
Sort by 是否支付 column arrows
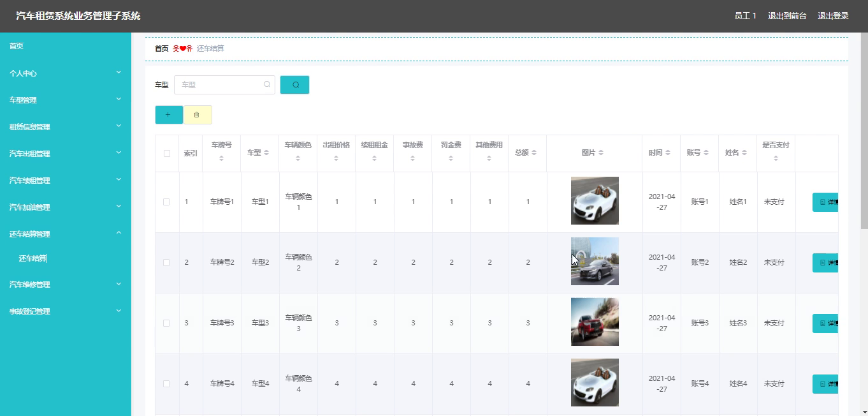[x=776, y=158]
